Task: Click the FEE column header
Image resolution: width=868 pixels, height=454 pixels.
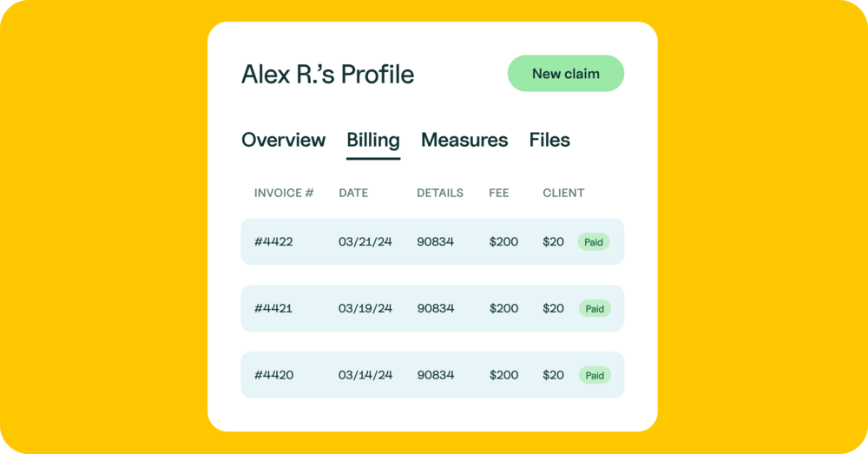Action: click(x=499, y=193)
